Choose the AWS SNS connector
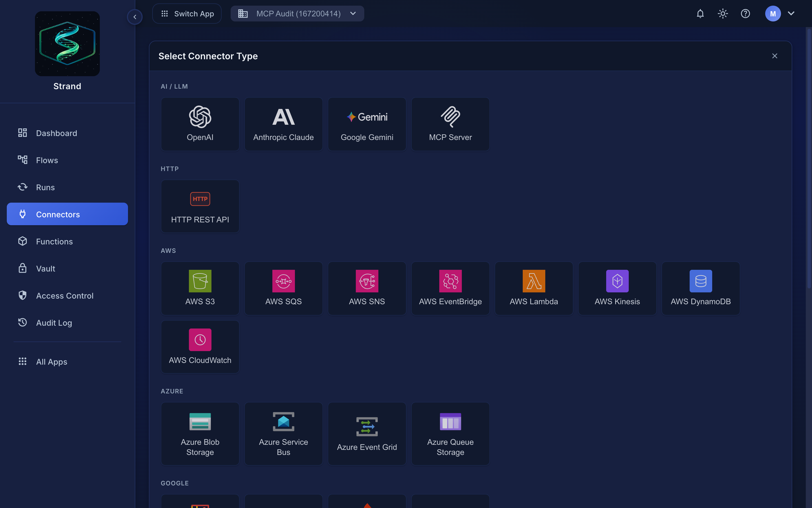The width and height of the screenshot is (812, 508). pos(367,288)
